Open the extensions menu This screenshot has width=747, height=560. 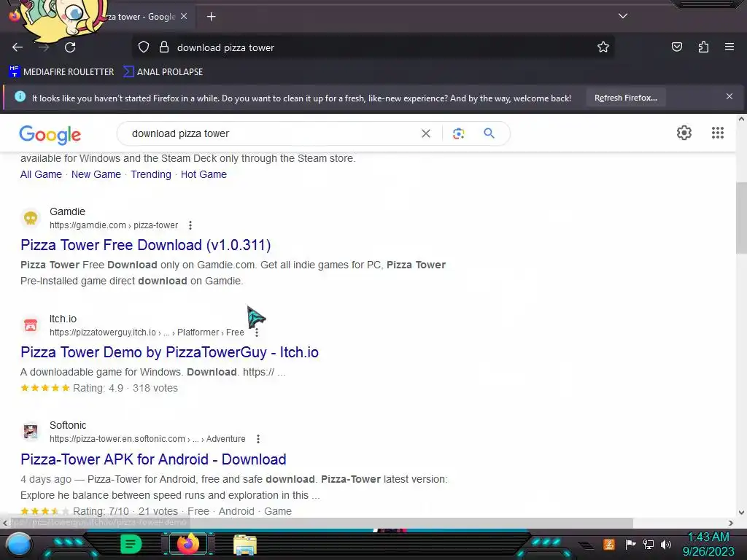click(703, 47)
